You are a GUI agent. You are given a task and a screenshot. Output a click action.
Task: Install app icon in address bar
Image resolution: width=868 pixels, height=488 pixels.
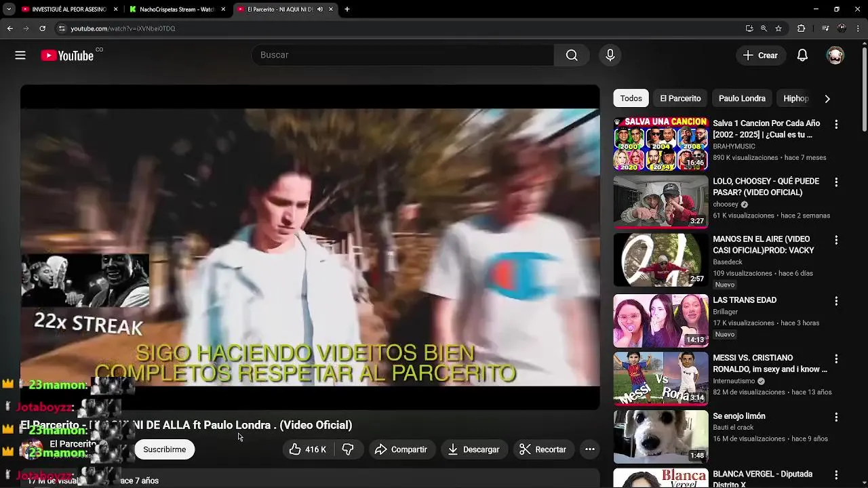coord(749,28)
